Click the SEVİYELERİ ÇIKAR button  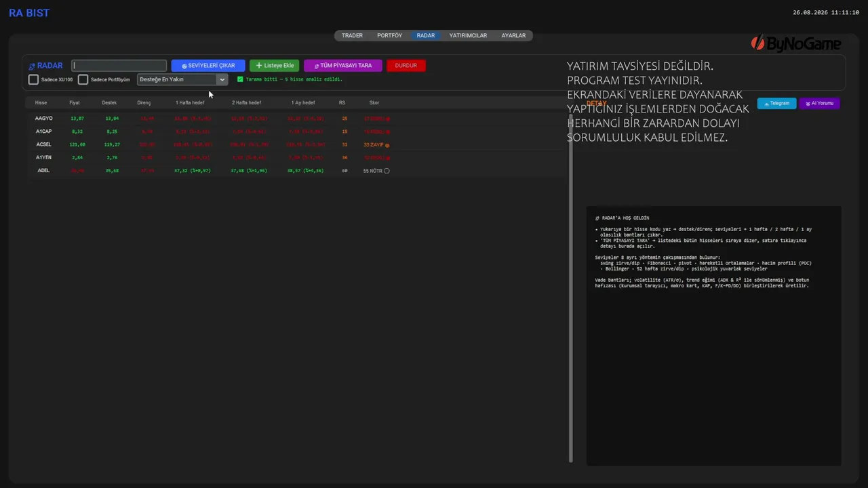pyautogui.click(x=208, y=66)
